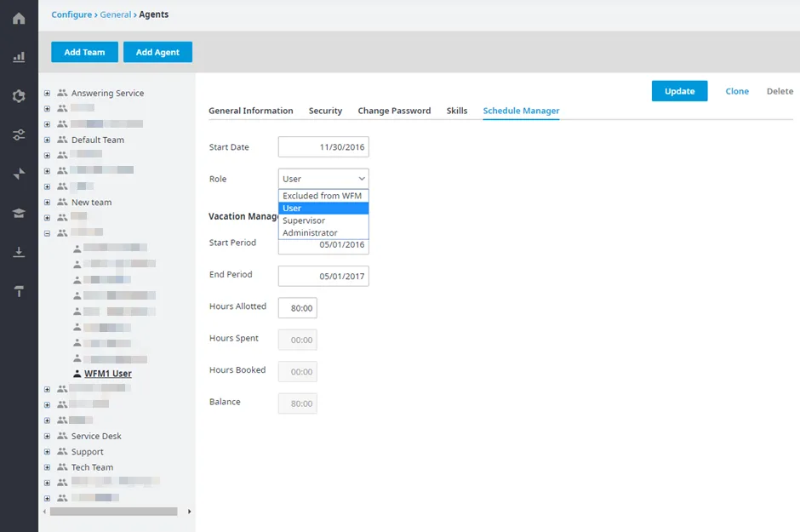Expand the Answering Service team node
This screenshot has width=800, height=532.
click(x=47, y=94)
